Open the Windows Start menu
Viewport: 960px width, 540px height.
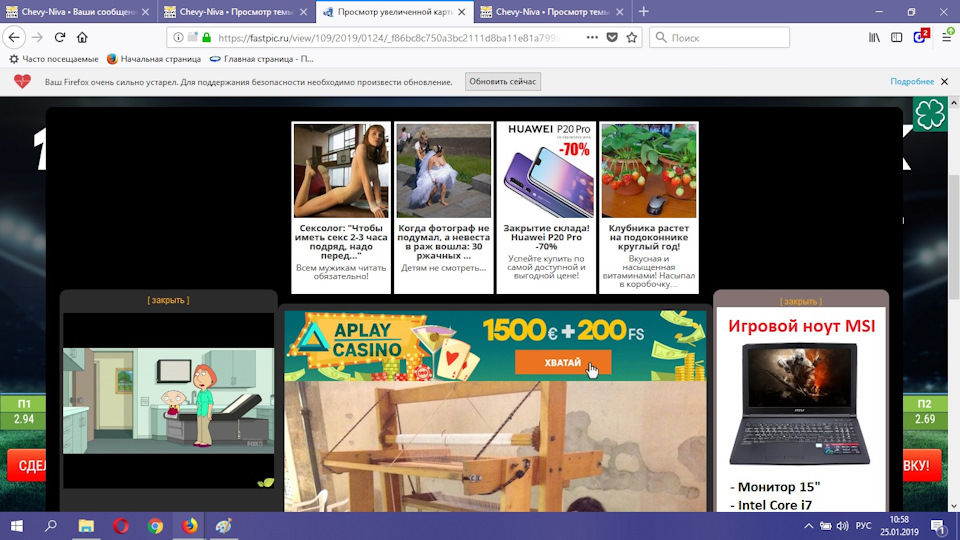[x=17, y=526]
